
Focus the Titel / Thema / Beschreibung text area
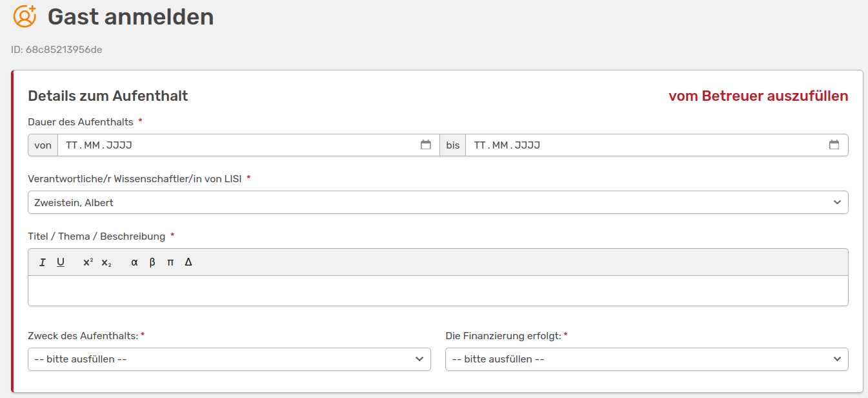[438, 291]
